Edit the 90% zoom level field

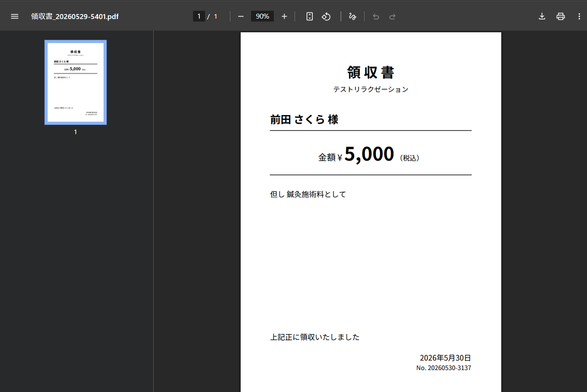coord(262,16)
